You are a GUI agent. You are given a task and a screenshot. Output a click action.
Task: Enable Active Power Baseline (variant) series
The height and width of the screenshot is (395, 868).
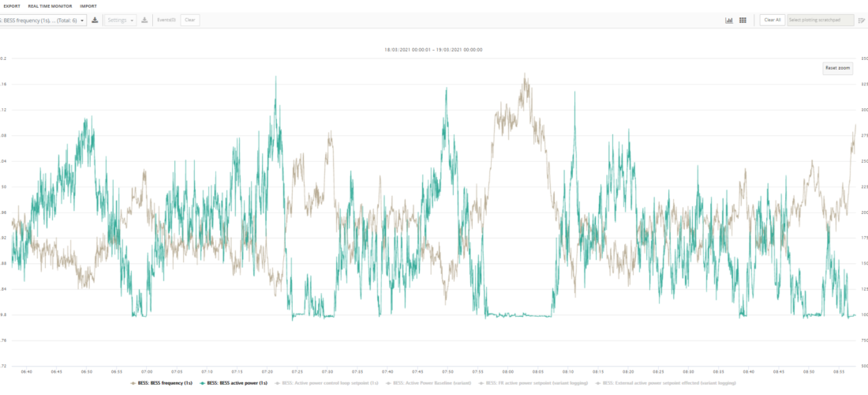point(428,383)
